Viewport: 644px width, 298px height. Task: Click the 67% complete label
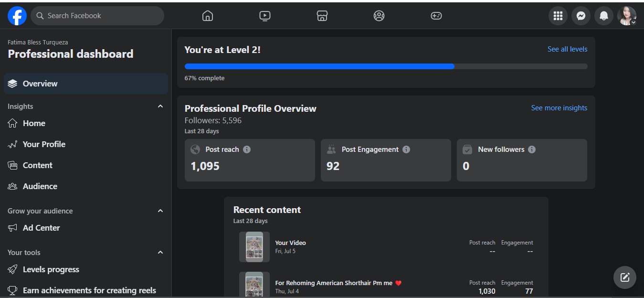pos(204,78)
